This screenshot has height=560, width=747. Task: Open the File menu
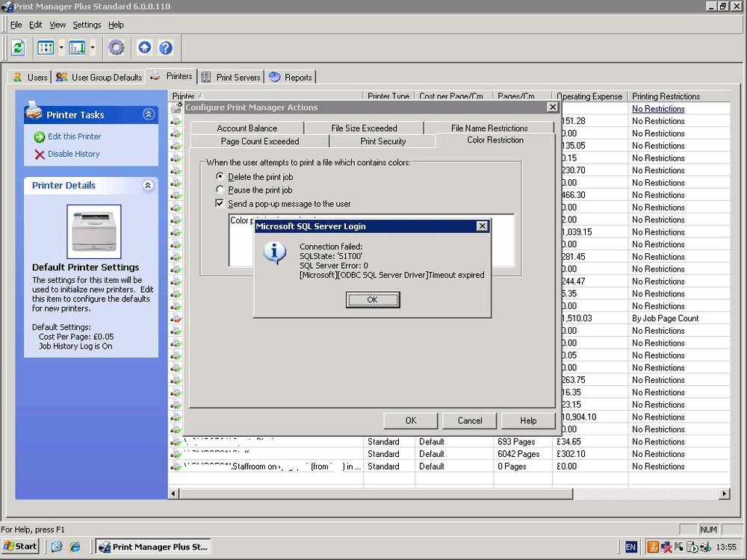coord(16,25)
